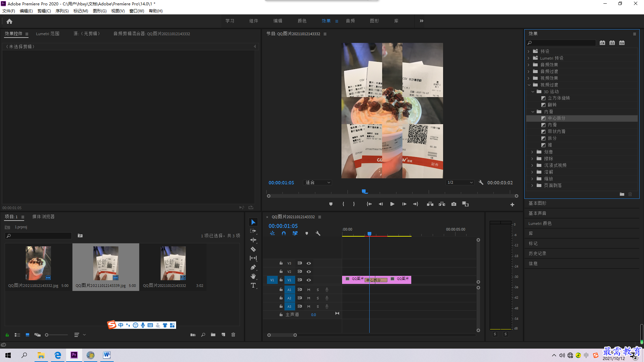Open Program monitor settings wrench
Viewport: 644px width, 362px height.
click(x=481, y=183)
